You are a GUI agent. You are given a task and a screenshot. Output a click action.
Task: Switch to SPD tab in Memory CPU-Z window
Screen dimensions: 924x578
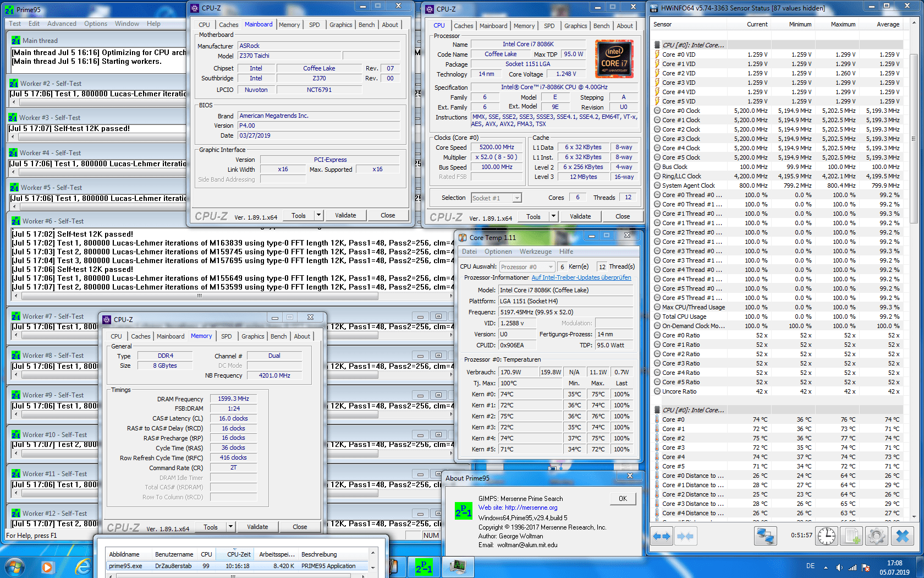click(226, 336)
